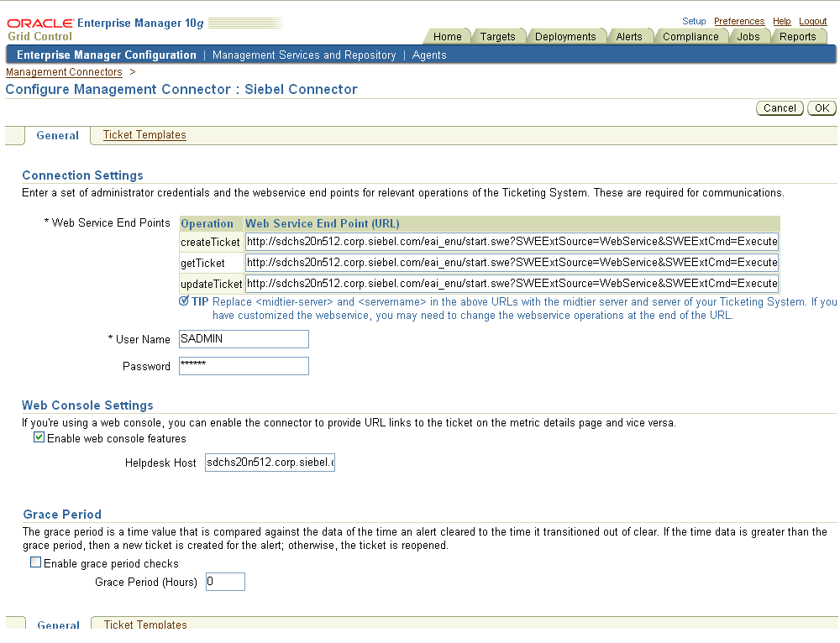Open the Setup link
The width and height of the screenshot is (840, 643).
point(694,21)
